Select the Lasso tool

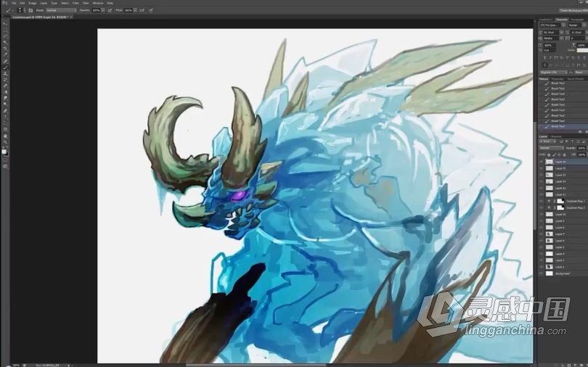point(5,36)
